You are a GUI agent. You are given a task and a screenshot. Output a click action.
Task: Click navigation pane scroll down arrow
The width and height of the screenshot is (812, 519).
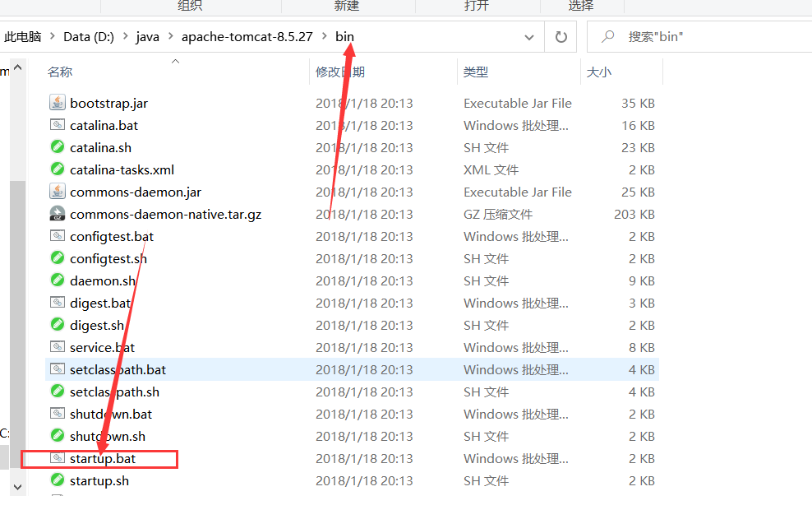click(x=17, y=488)
